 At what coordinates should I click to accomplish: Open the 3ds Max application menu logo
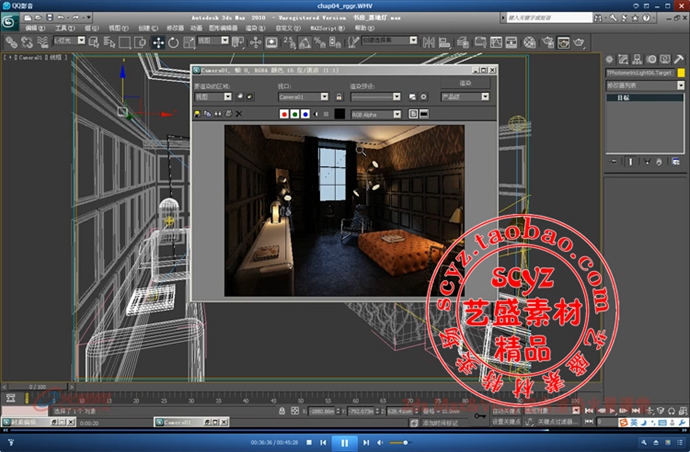click(9, 22)
